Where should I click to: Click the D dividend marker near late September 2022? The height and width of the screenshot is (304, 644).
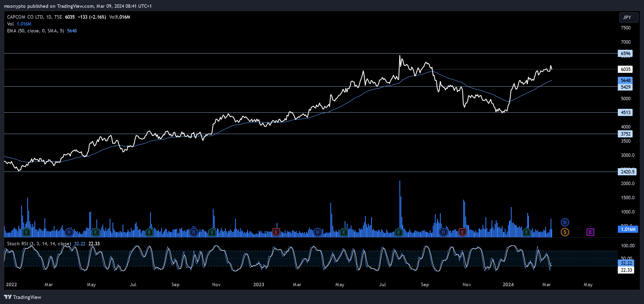click(194, 232)
